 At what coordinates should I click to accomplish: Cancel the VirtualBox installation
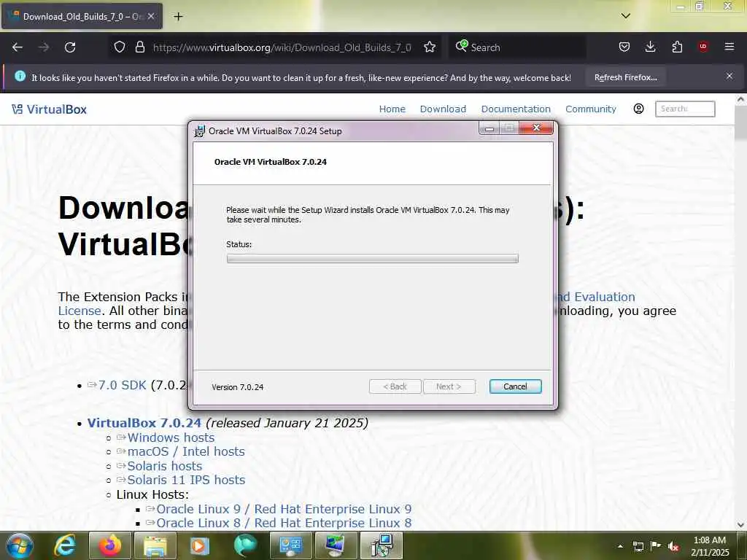click(515, 386)
